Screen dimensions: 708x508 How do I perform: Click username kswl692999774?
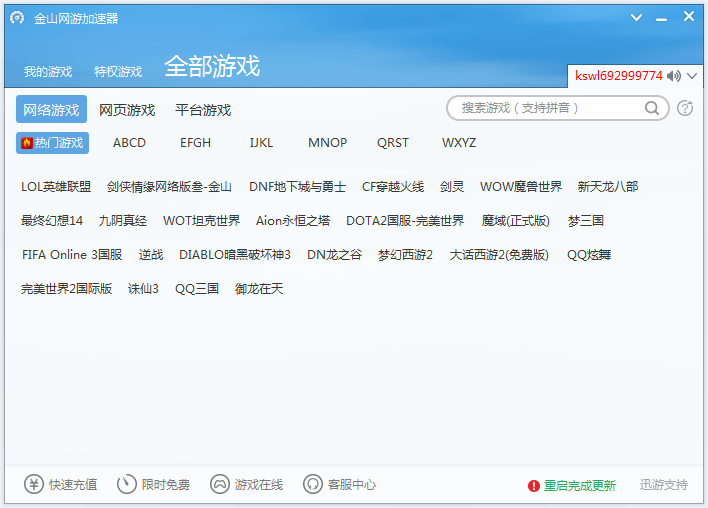point(619,75)
